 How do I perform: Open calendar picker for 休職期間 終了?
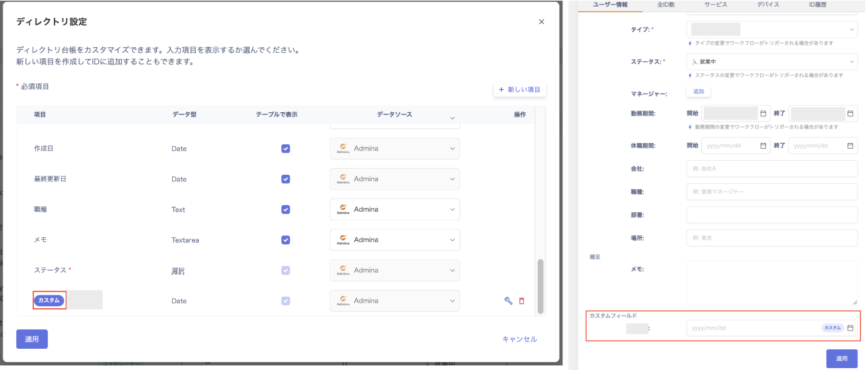pos(850,146)
